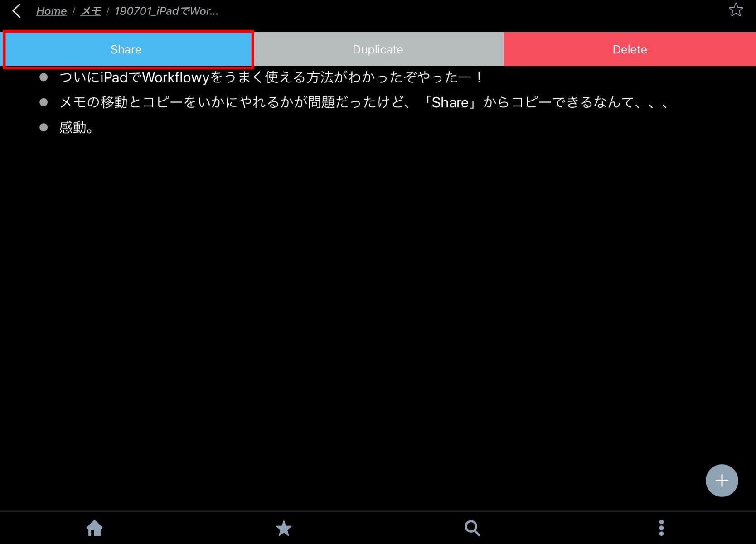Select the text ついにiPadでWorkflowy line
756x544 pixels.
coord(271,77)
